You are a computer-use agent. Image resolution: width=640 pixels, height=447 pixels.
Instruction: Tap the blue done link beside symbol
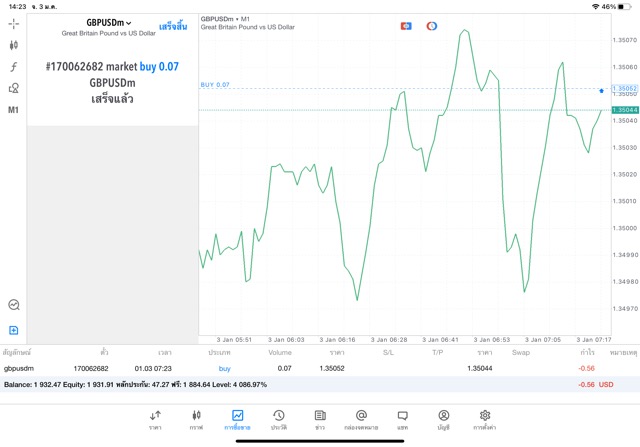point(174,26)
